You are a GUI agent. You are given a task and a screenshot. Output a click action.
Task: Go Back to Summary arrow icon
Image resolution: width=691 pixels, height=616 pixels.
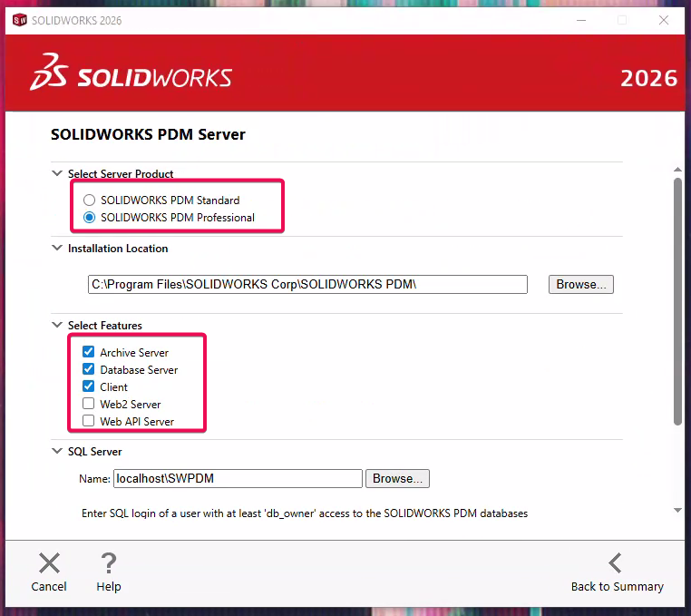click(x=616, y=563)
